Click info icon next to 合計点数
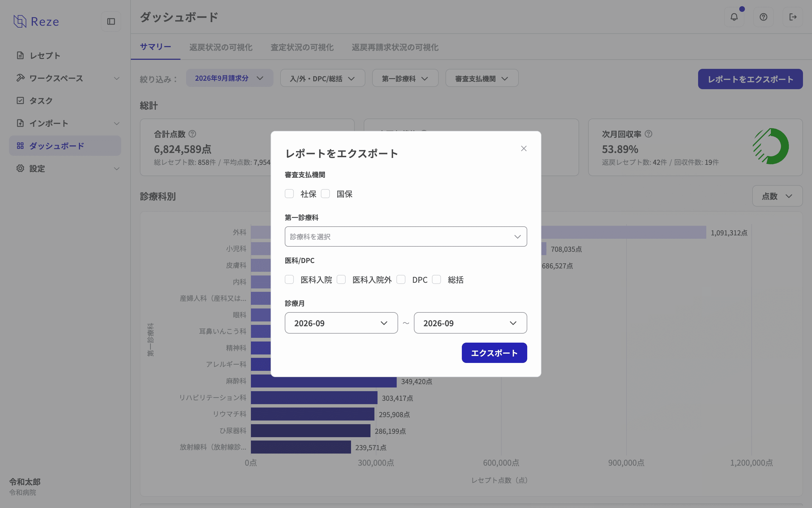812x508 pixels. click(192, 134)
